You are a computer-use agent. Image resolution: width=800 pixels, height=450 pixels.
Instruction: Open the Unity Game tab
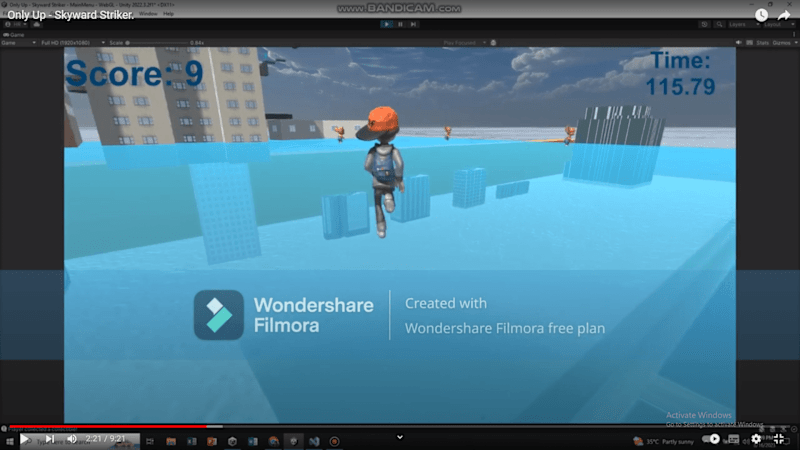pyautogui.click(x=14, y=35)
